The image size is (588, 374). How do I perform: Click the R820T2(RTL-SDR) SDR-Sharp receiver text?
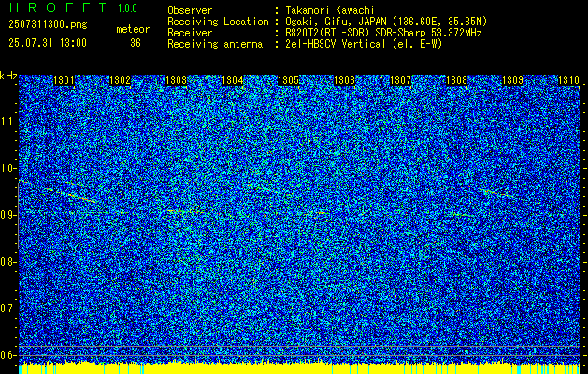[x=383, y=33]
